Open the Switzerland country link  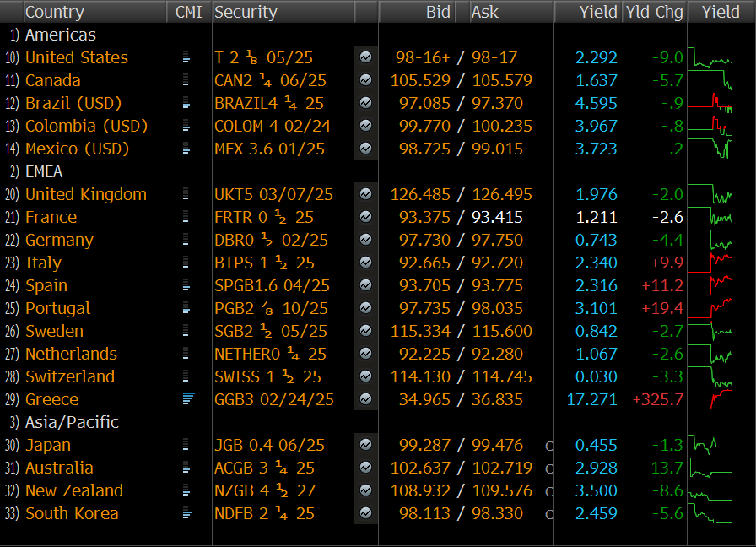70,376
